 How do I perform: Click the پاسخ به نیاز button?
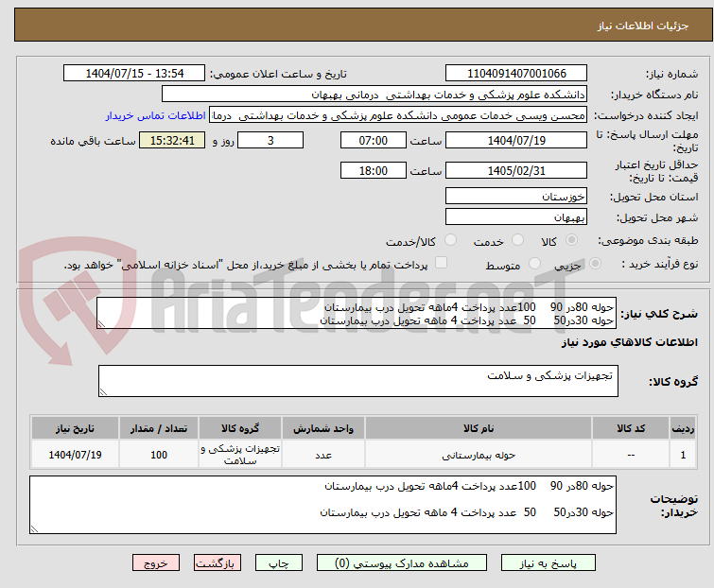[x=549, y=563]
